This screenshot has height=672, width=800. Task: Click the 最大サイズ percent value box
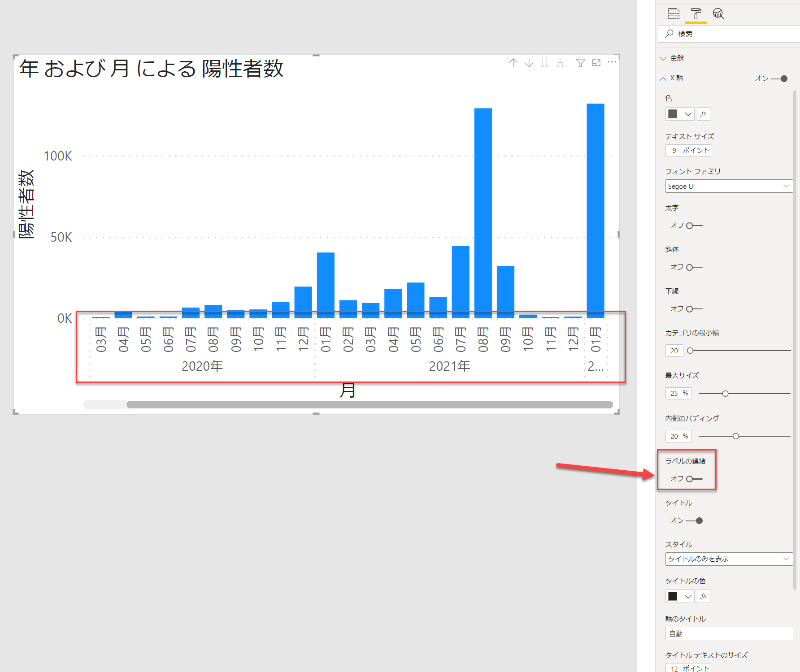(x=678, y=393)
